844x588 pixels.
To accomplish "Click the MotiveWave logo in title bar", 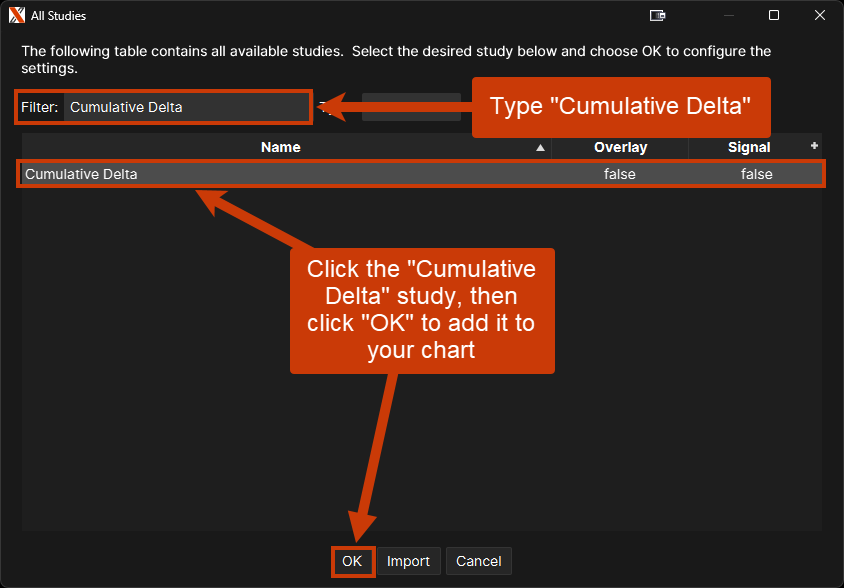I will [16, 15].
